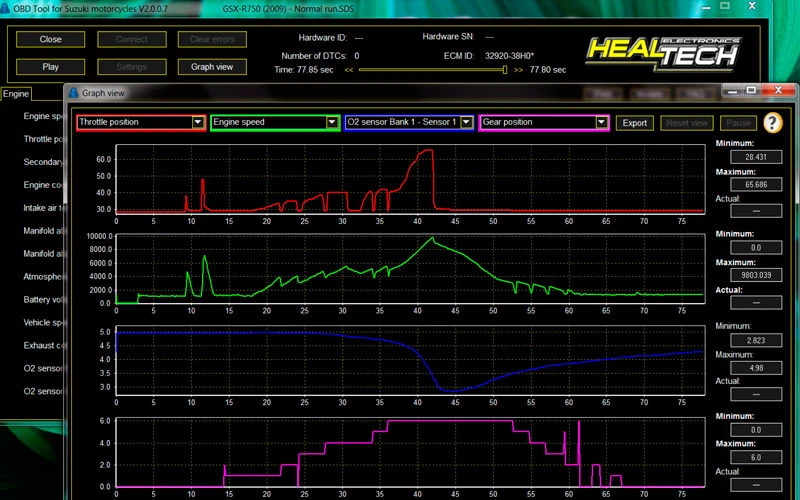Switch to the Engine tab
800x500 pixels.
[x=16, y=94]
